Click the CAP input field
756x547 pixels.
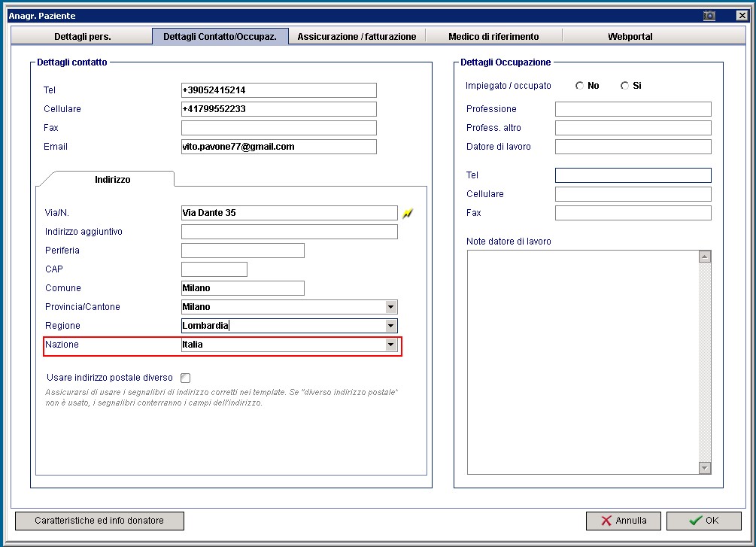(214, 269)
